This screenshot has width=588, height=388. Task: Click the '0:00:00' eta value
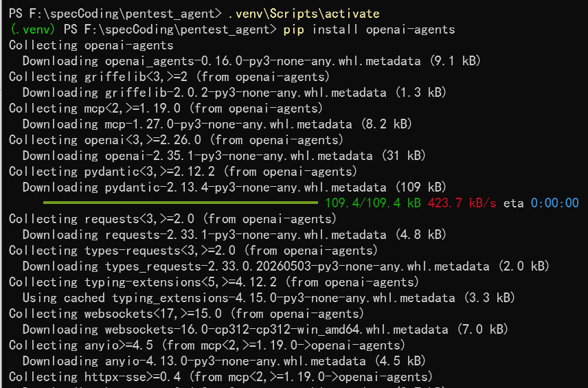554,203
